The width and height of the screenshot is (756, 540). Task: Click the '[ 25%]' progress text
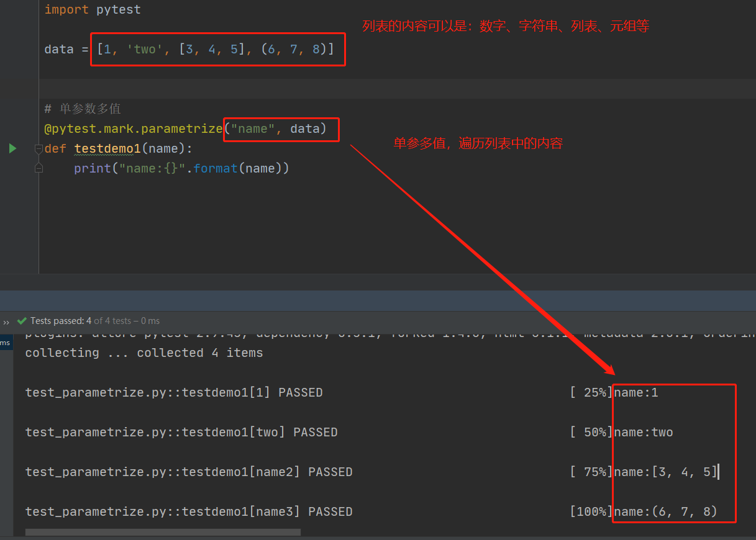(591, 392)
